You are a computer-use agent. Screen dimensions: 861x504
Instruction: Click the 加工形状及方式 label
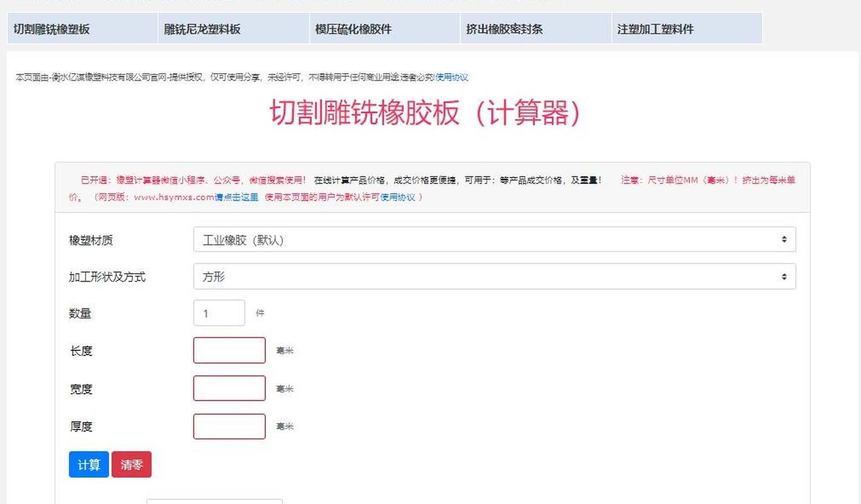107,277
